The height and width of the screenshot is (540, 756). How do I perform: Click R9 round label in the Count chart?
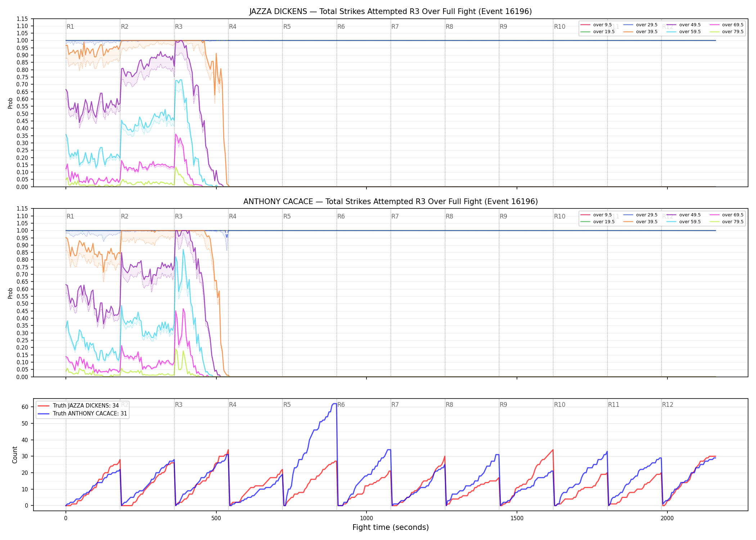(x=503, y=405)
